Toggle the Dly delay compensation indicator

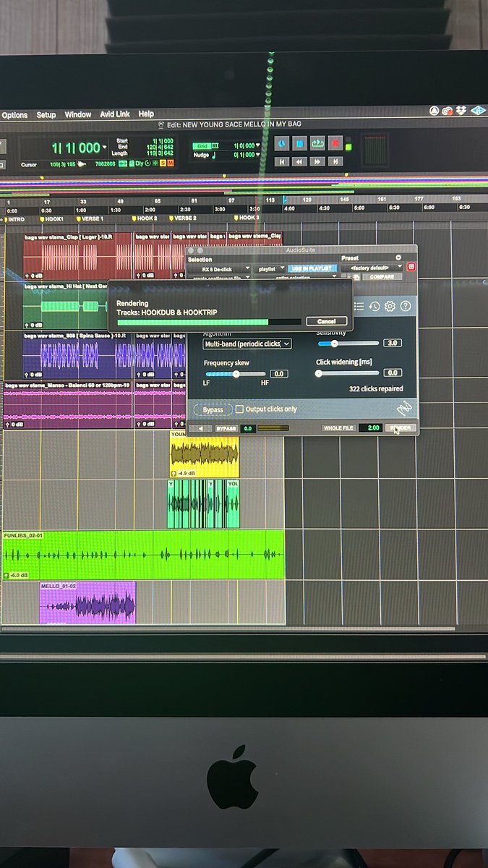[x=139, y=163]
